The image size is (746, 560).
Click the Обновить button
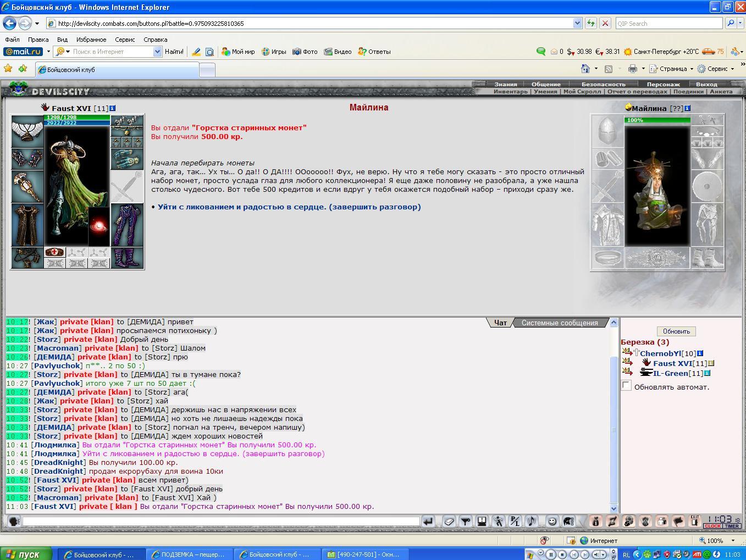(x=676, y=331)
